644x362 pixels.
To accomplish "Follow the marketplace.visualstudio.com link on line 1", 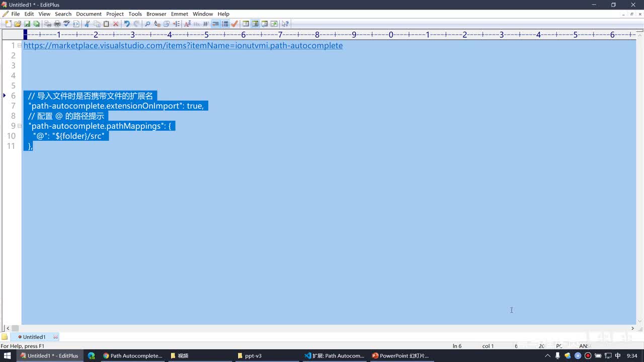I will 183,45.
